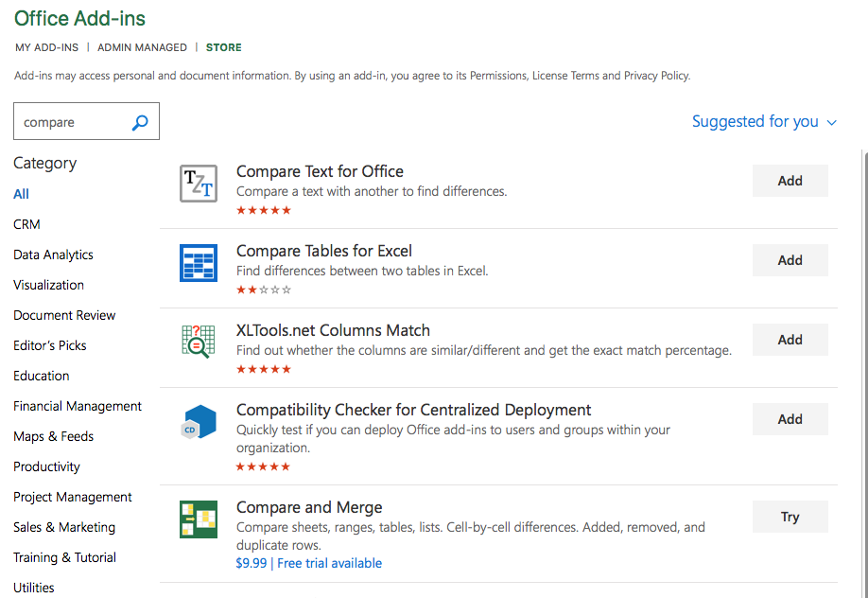Open Compare and Merge add-in icon
868x598 pixels.
coord(199,519)
